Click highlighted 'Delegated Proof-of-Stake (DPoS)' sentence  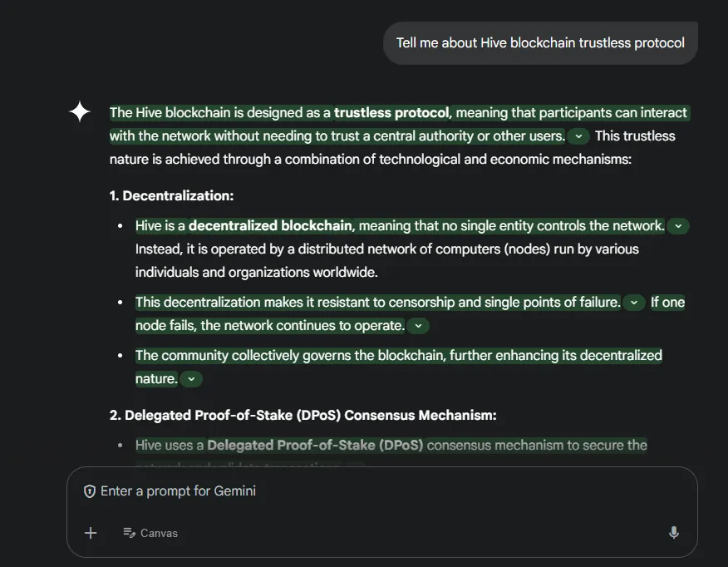[391, 445]
